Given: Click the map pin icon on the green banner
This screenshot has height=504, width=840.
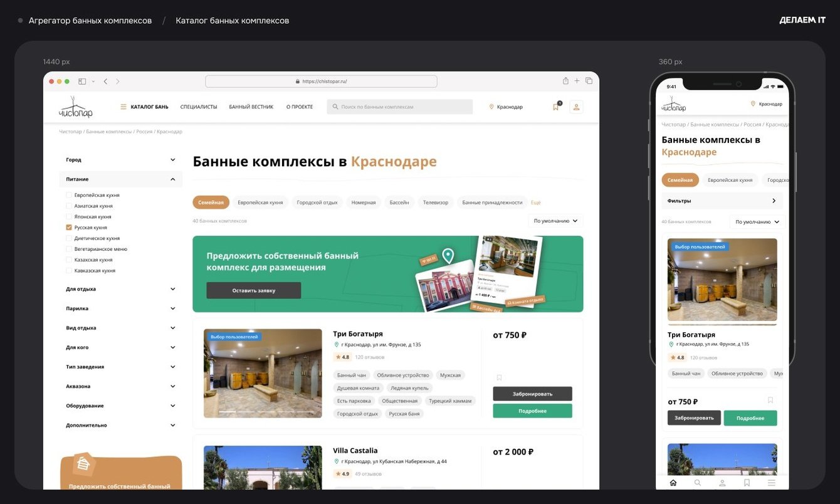Looking at the screenshot, I should point(448,255).
